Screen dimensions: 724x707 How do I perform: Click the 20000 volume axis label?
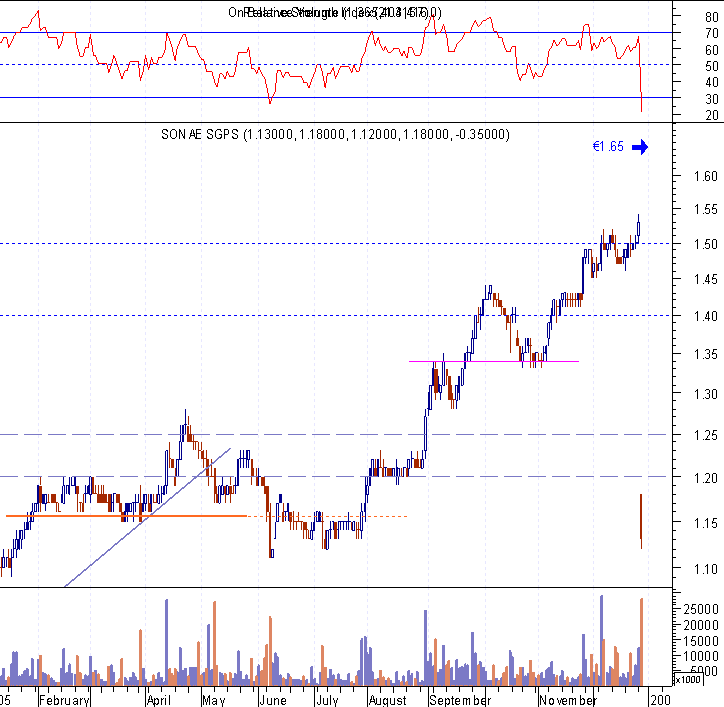click(x=701, y=625)
